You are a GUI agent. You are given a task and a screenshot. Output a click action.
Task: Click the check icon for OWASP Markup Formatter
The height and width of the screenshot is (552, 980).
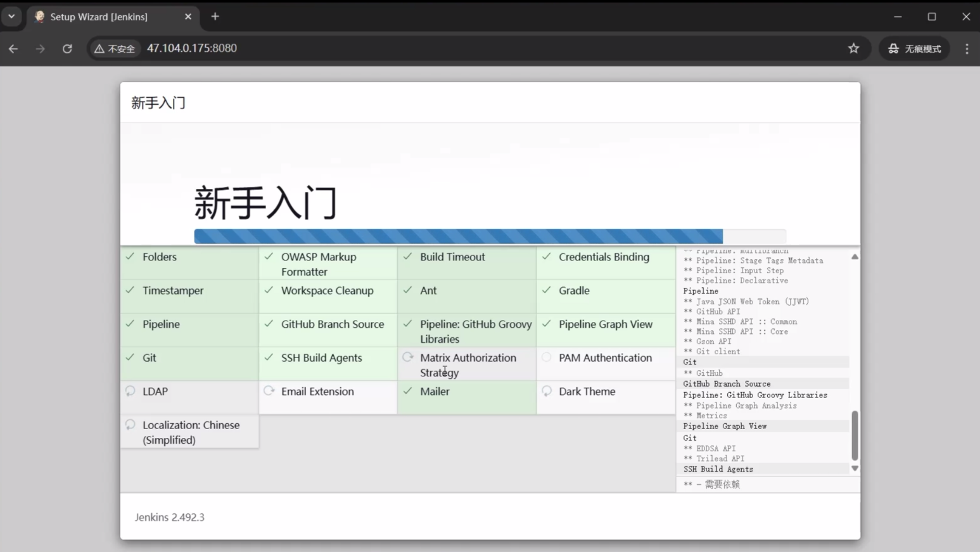click(269, 257)
